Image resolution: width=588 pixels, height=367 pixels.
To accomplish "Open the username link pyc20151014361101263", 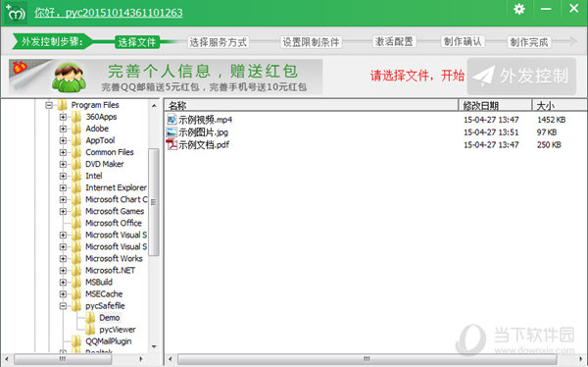I will (124, 13).
